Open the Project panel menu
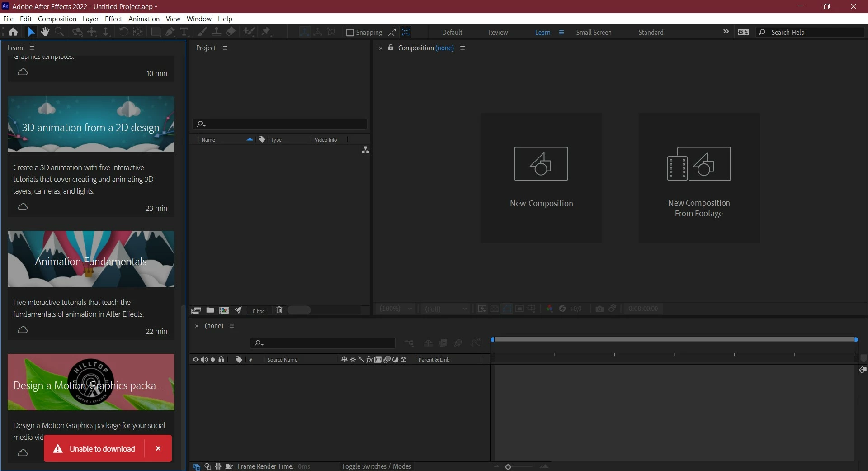 click(225, 48)
